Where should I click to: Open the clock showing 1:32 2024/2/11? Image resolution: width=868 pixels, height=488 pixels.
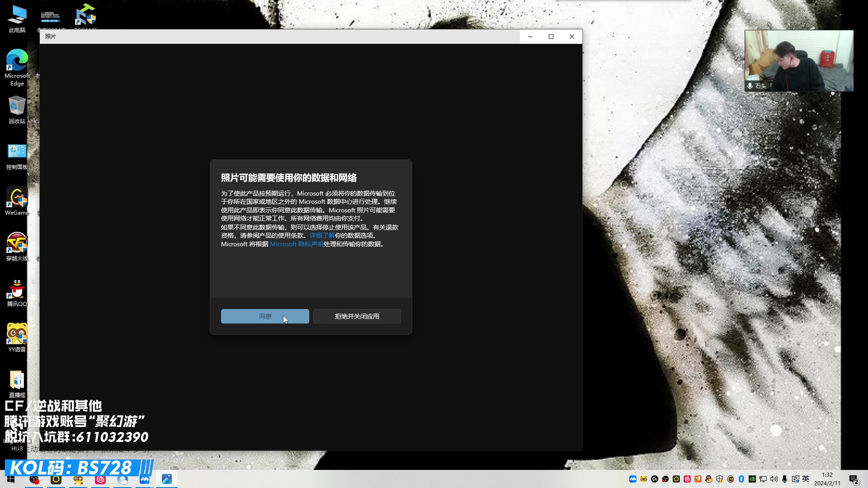pos(827,479)
